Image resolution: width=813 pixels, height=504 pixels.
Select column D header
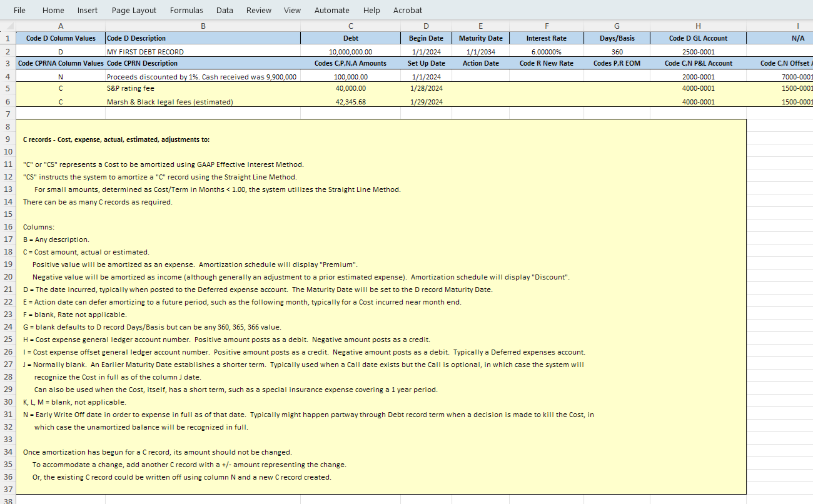pyautogui.click(x=426, y=26)
